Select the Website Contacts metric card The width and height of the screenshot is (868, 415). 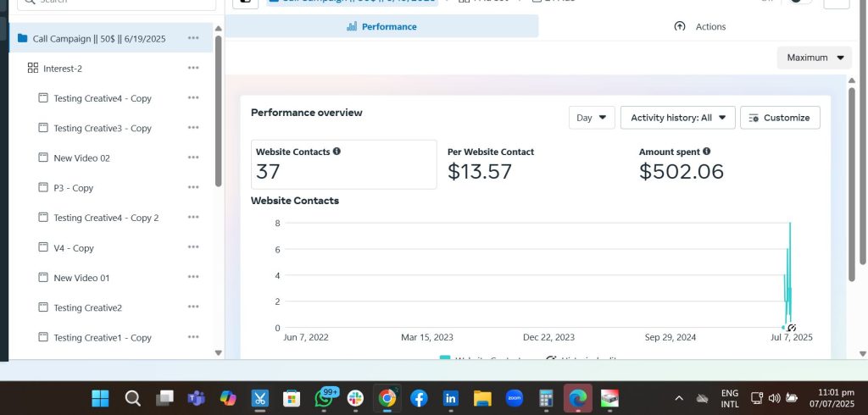(343, 164)
